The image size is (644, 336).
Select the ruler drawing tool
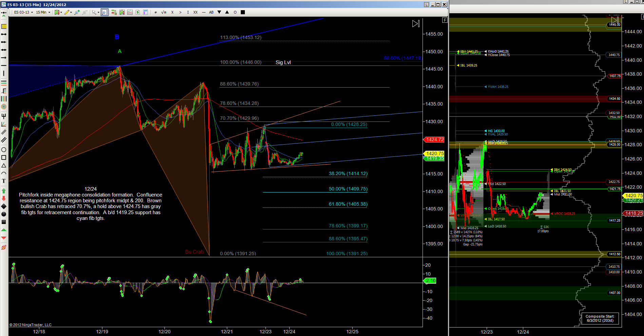click(x=4, y=26)
